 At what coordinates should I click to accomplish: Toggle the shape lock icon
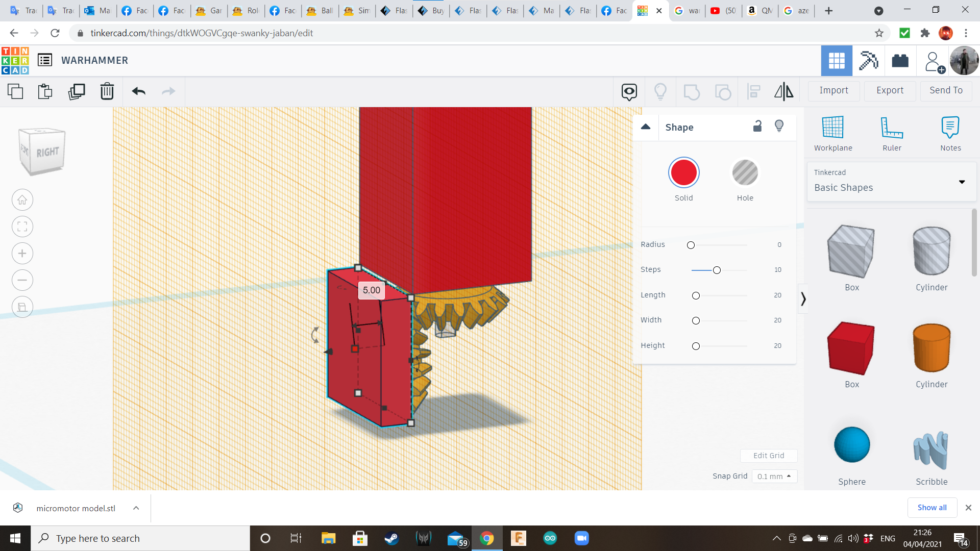(x=757, y=127)
